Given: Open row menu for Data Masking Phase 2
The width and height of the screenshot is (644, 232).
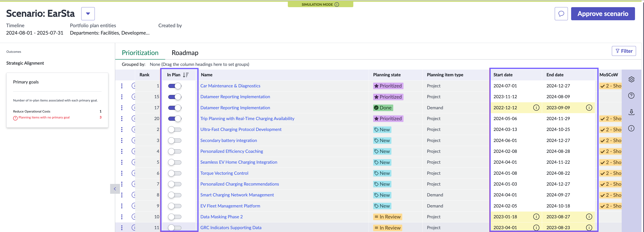Looking at the screenshot, I should coord(122,217).
